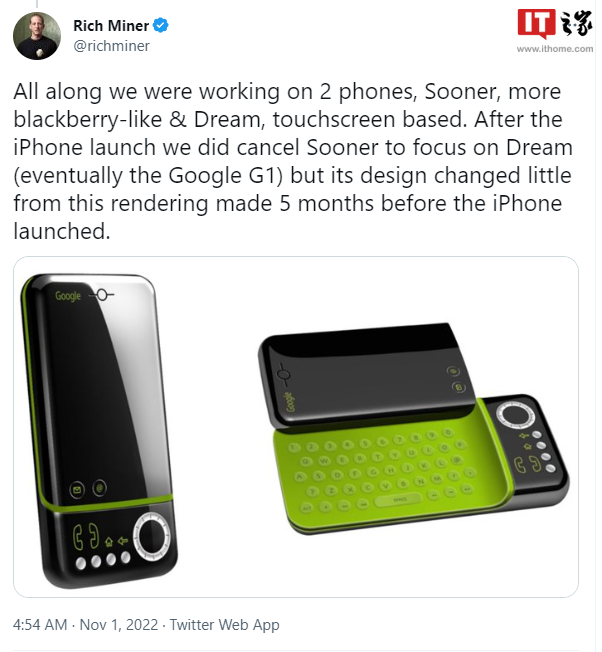Open the Rich Miner profile name link
Screen dimensions: 602x652
[108, 24]
